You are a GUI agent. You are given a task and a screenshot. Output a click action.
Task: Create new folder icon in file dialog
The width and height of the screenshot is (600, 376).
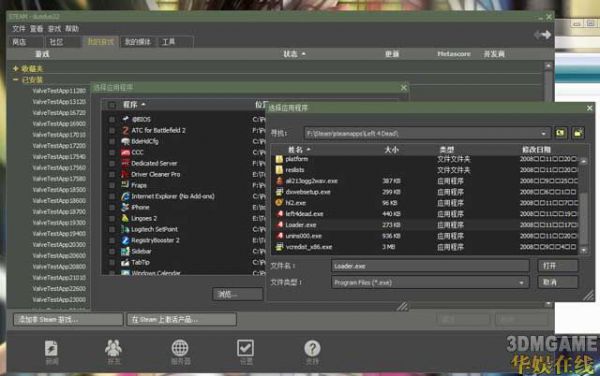click(x=578, y=133)
